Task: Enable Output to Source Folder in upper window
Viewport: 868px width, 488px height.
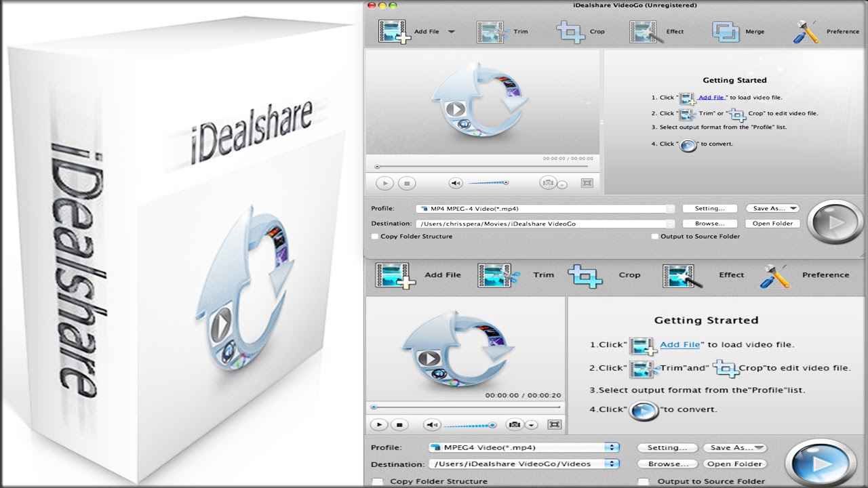Action: click(655, 237)
